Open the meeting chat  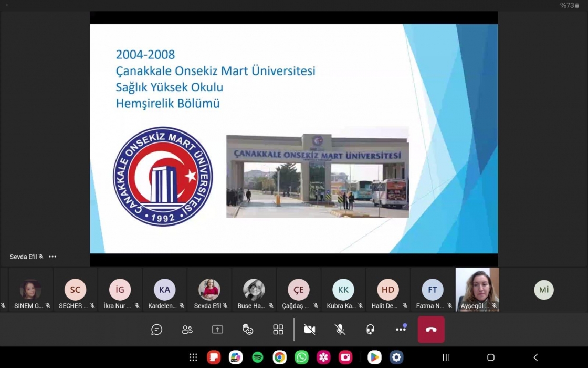click(157, 330)
